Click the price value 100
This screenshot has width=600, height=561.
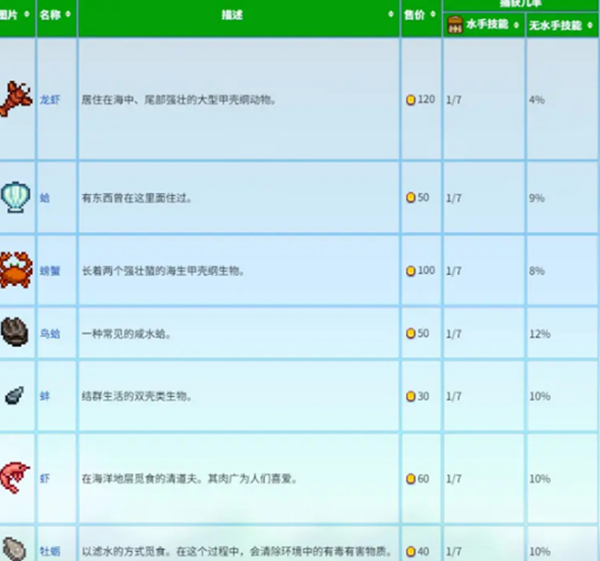pyautogui.click(x=426, y=271)
